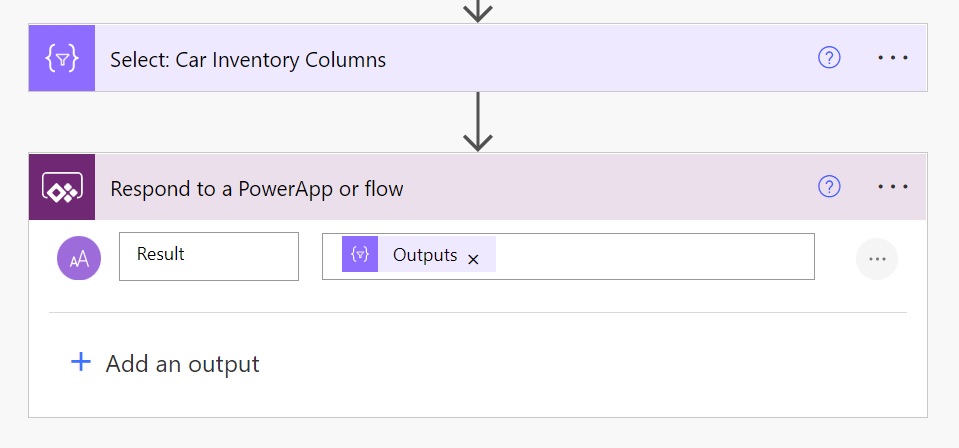This screenshot has height=448, width=959.
Task: Click the Add an output link
Action: 182,364
